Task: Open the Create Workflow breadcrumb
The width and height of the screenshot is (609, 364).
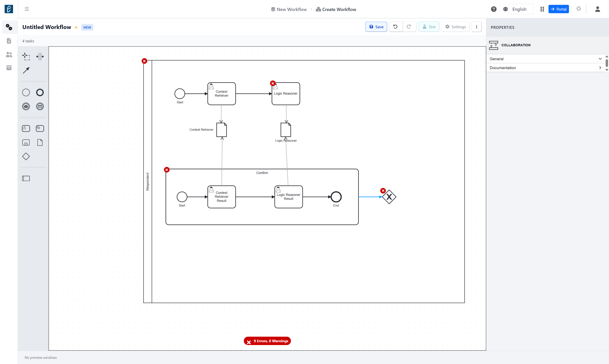Action: tap(336, 9)
